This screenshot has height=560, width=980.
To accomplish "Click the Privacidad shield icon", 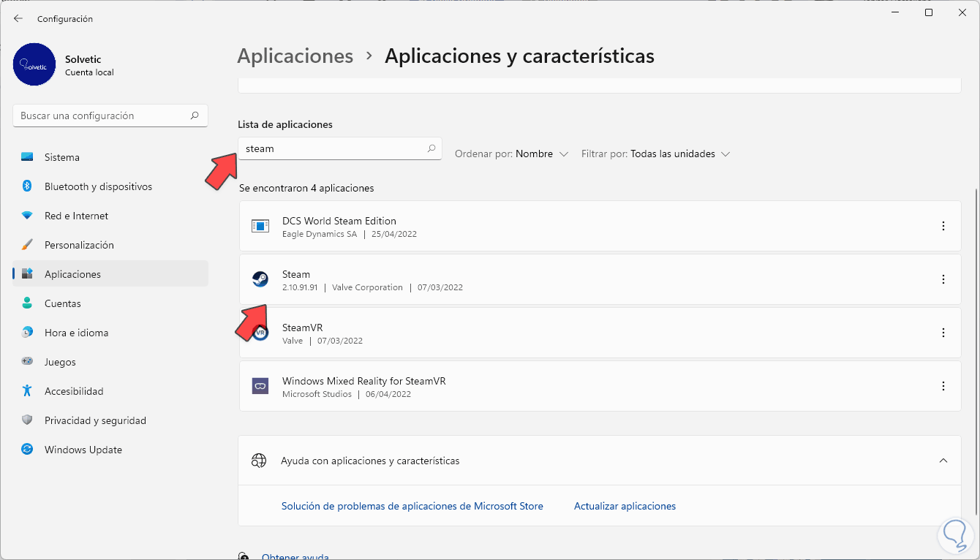I will (27, 420).
